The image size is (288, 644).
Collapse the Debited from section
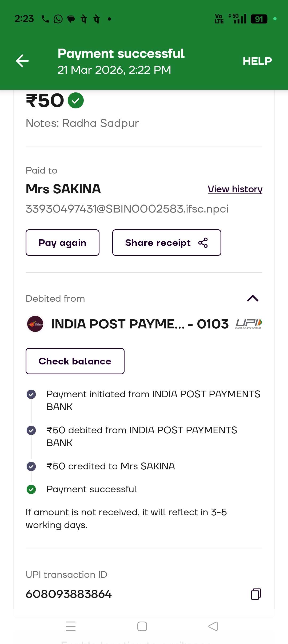pos(253,298)
